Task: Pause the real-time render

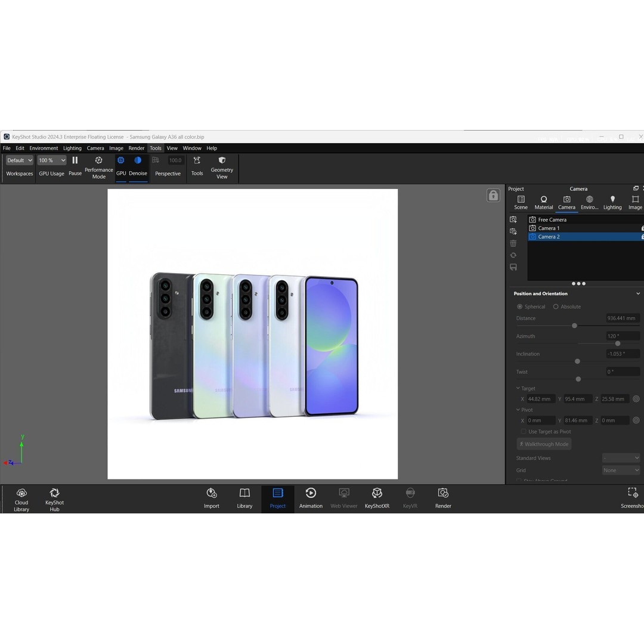Action: pos(75,166)
